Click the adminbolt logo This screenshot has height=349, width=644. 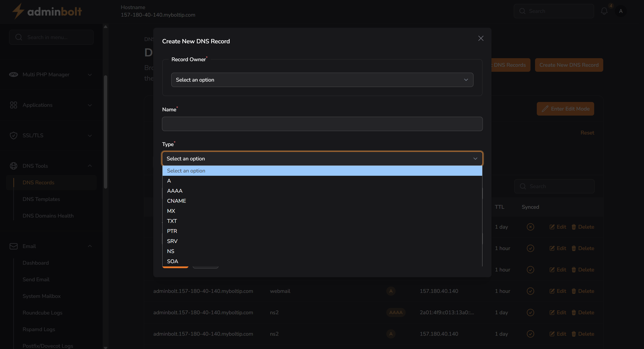[x=47, y=11]
